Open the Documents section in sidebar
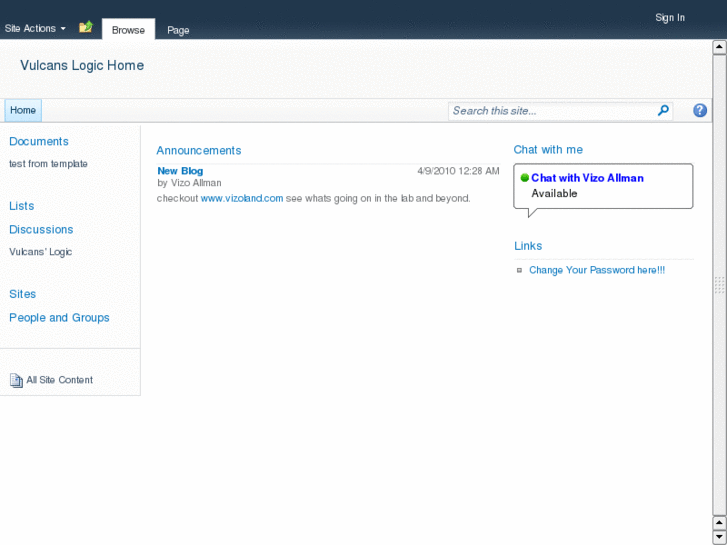Screen dimensions: 727x545 click(x=39, y=141)
